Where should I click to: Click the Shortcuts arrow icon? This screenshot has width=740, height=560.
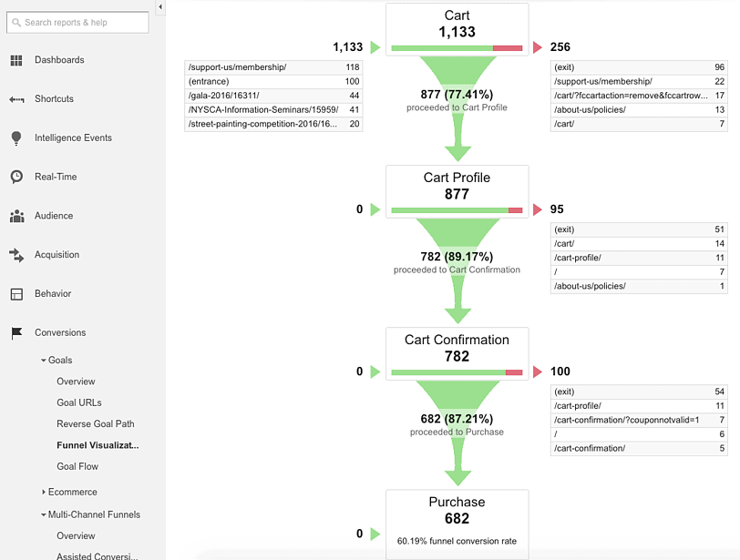point(16,99)
